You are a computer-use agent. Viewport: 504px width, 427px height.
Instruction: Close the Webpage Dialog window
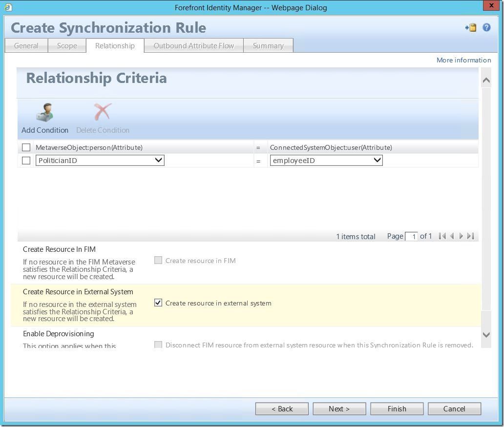click(x=491, y=5)
